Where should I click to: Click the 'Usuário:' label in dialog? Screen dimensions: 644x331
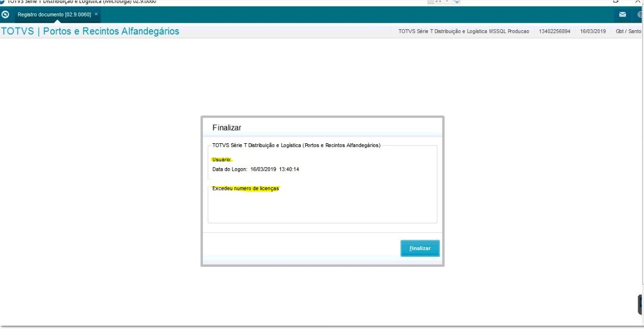[x=222, y=159]
